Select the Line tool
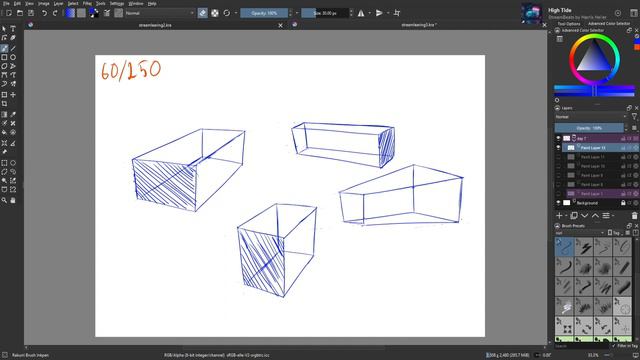The height and width of the screenshot is (360, 640). pyautogui.click(x=13, y=49)
